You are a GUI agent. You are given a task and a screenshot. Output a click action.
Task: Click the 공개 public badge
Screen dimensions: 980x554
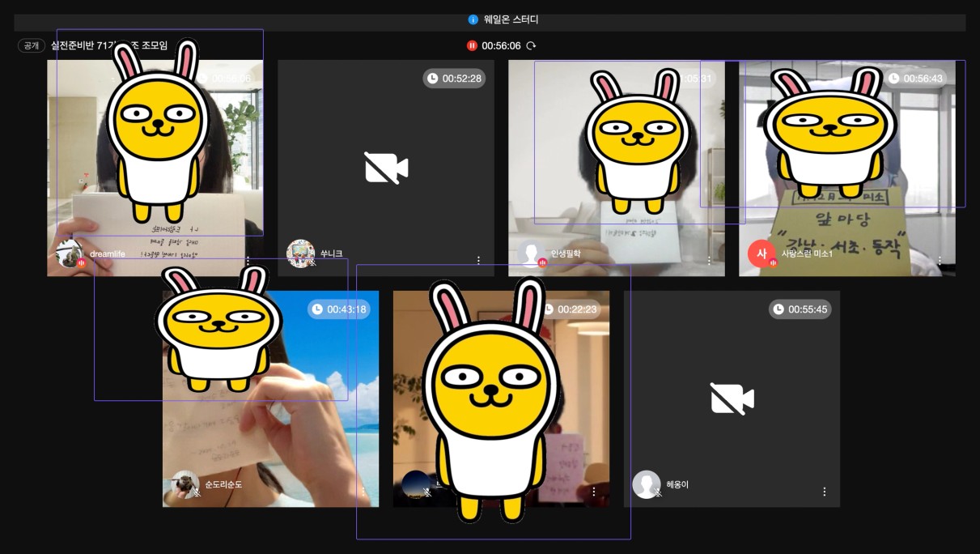32,46
